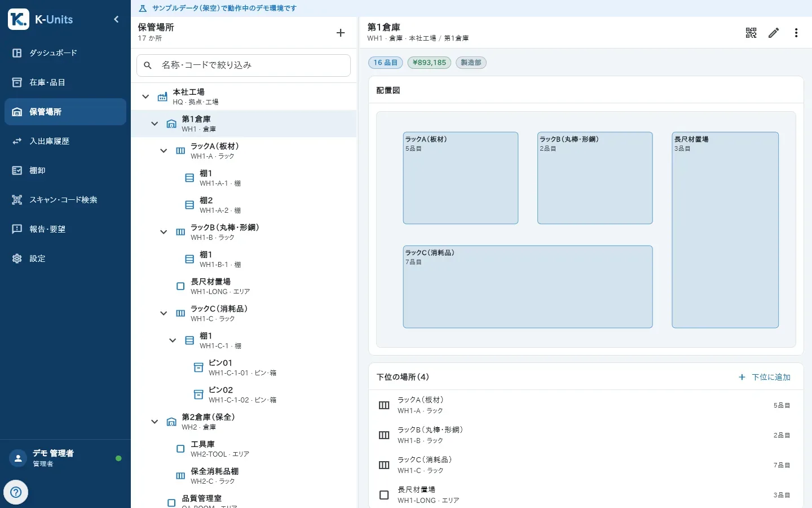Collapse the sidebar with the chevron icon
The image size is (812, 508).
tap(116, 19)
